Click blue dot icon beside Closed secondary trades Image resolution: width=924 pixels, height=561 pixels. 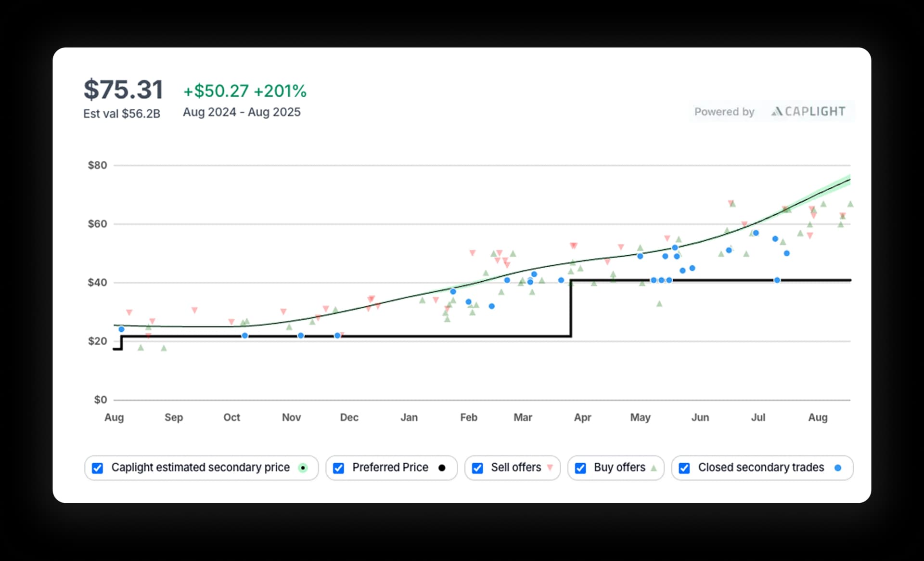[x=838, y=468]
